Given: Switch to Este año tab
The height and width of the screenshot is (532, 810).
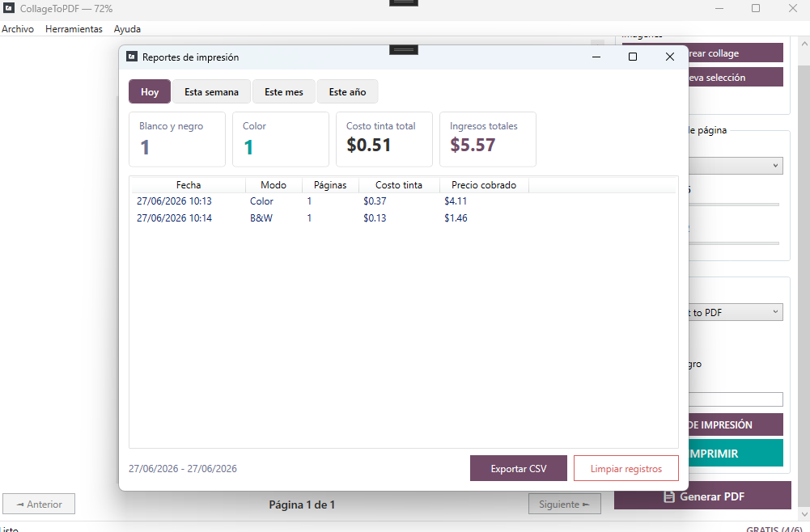Looking at the screenshot, I should click(347, 92).
